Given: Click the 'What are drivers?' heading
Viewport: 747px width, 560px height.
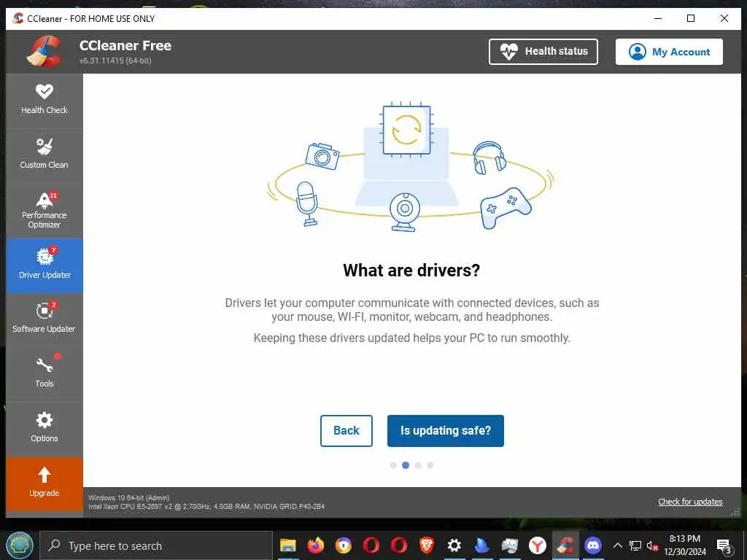Looking at the screenshot, I should click(x=411, y=270).
